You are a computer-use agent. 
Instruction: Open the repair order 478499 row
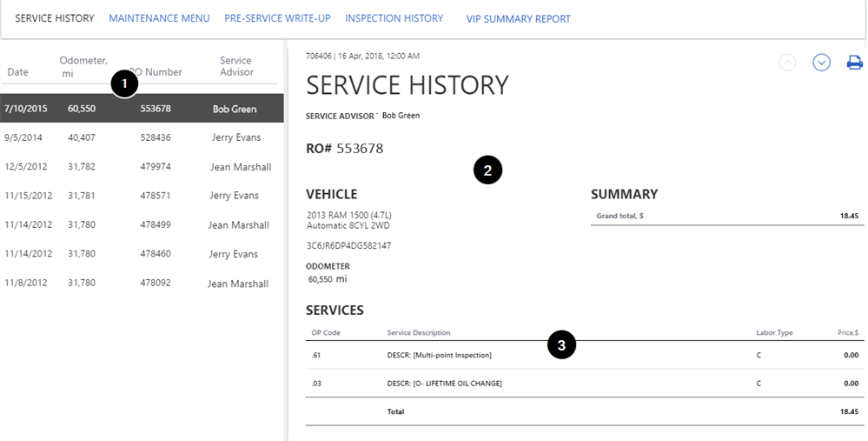click(142, 225)
